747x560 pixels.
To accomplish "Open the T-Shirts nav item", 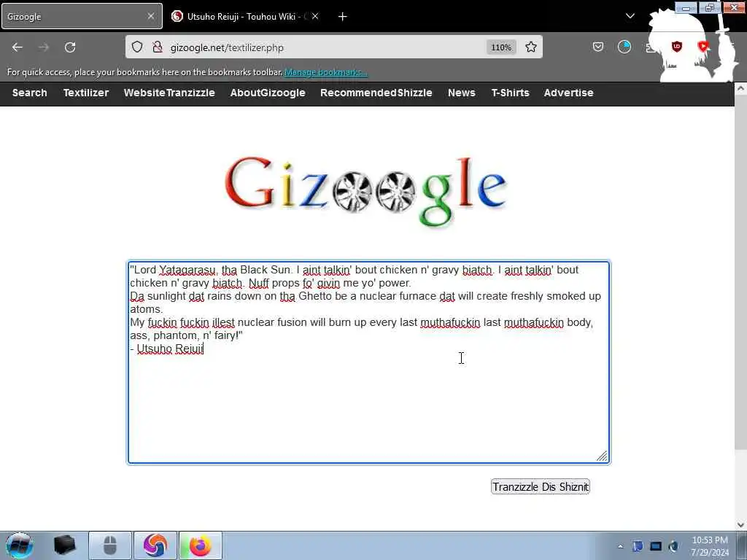I will pos(510,93).
